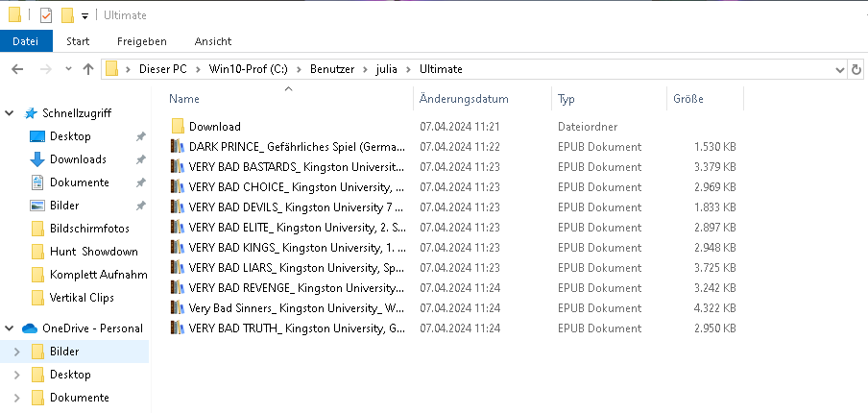Open Bildschirmfotos folder in sidebar
868x413 pixels.
[89, 228]
